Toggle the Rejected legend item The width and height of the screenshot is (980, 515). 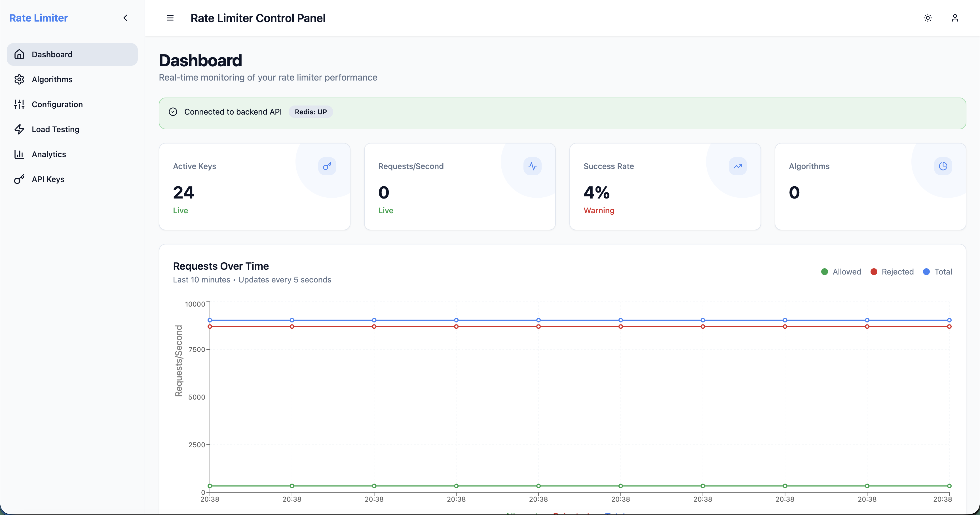[x=892, y=272]
